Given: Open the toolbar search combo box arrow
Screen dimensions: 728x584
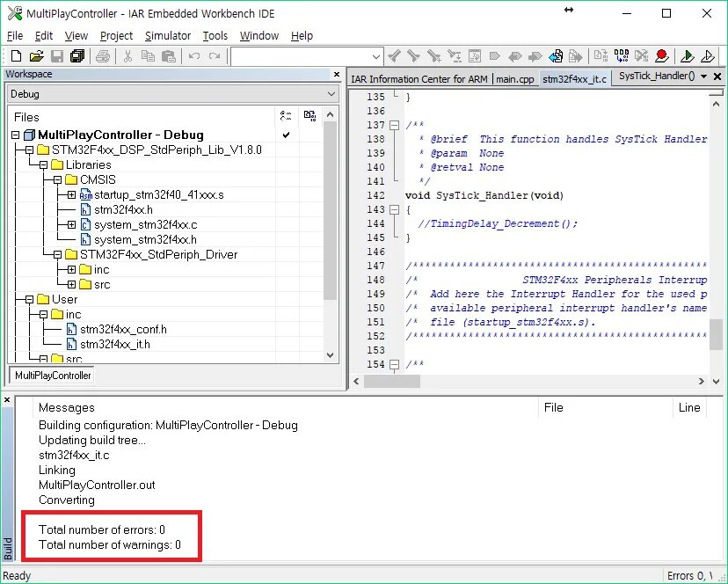Looking at the screenshot, I should 376,56.
